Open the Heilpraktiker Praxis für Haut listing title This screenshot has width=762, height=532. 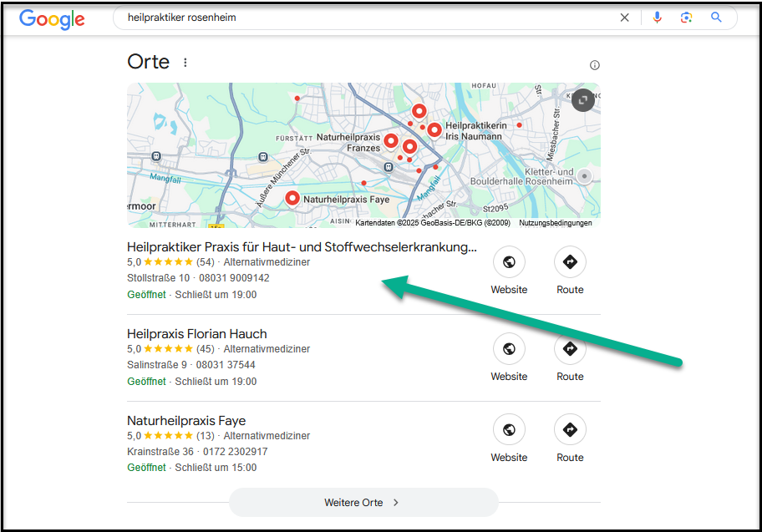click(x=302, y=247)
